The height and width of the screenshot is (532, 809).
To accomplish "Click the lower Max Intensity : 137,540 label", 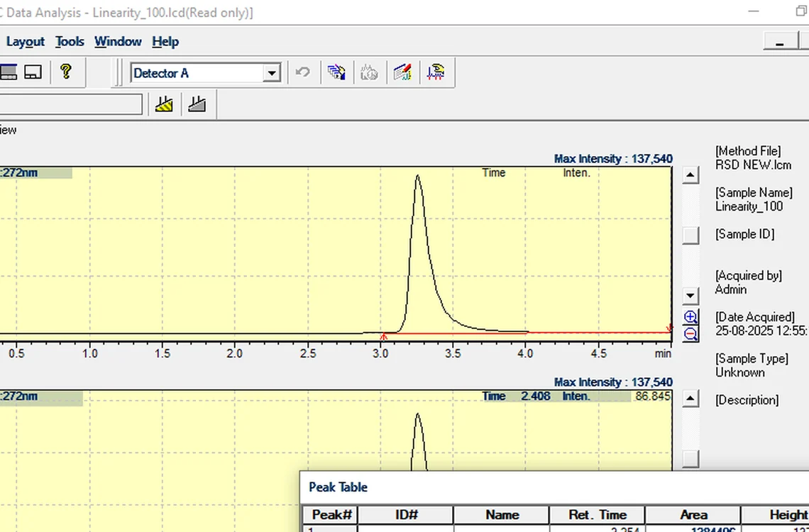I will tap(613, 382).
